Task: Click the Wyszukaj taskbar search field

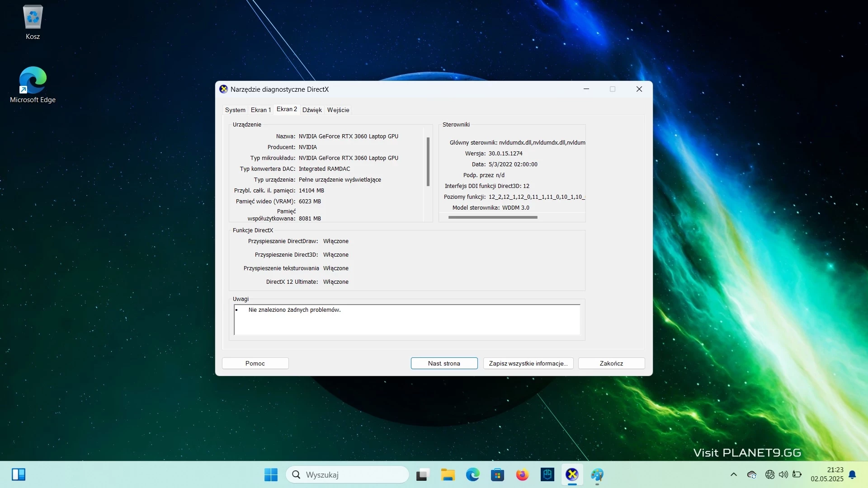Action: [x=347, y=474]
